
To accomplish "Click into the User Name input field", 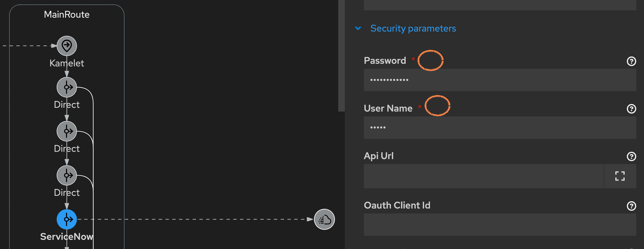I will click(500, 127).
